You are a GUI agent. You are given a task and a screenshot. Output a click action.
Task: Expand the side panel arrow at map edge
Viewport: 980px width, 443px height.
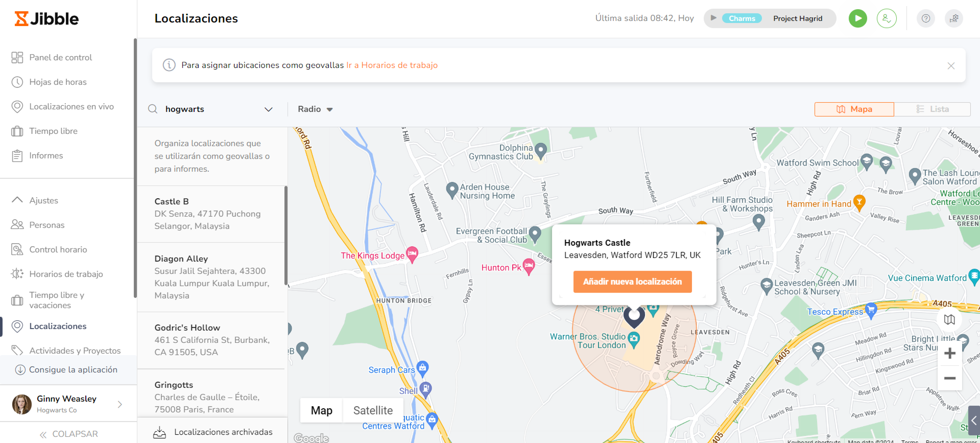pyautogui.click(x=974, y=421)
